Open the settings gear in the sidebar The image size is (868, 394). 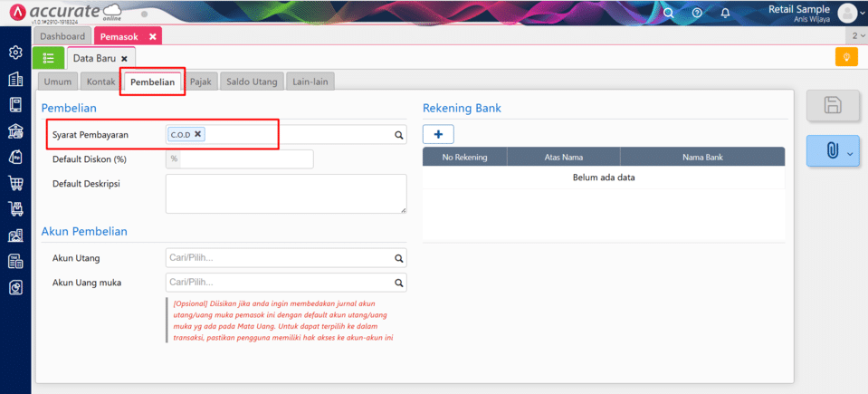[x=15, y=53]
